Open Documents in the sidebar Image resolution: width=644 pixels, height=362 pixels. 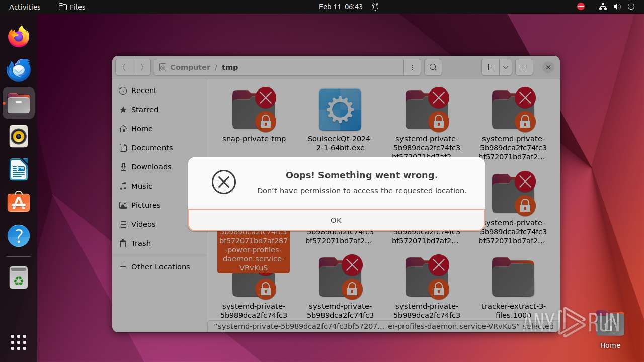pyautogui.click(x=160, y=148)
